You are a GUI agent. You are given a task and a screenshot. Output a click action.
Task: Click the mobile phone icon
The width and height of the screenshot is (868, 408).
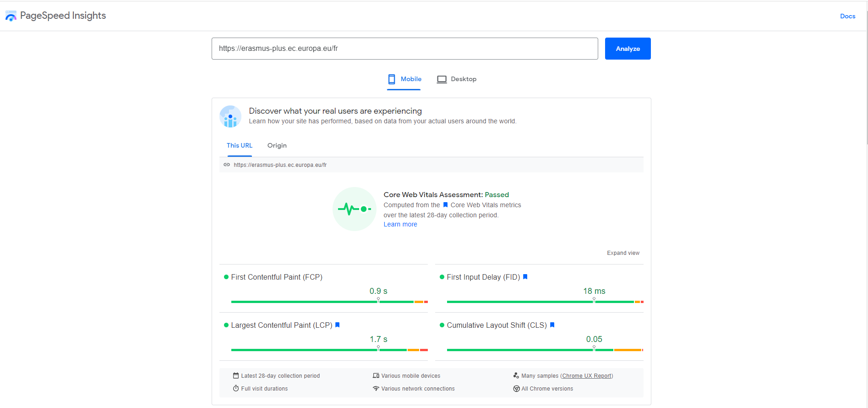pos(392,79)
